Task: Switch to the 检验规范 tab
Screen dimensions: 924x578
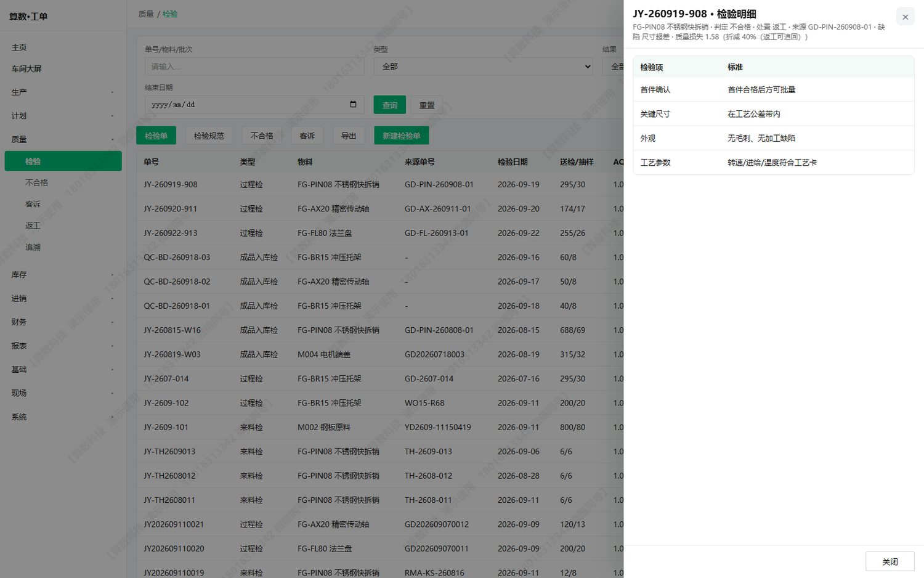Action: [x=209, y=136]
